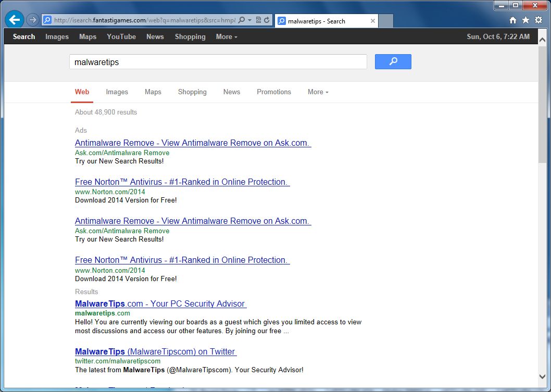This screenshot has width=551, height=392.
Task: Click the site icon in address bar
Action: 47,20
